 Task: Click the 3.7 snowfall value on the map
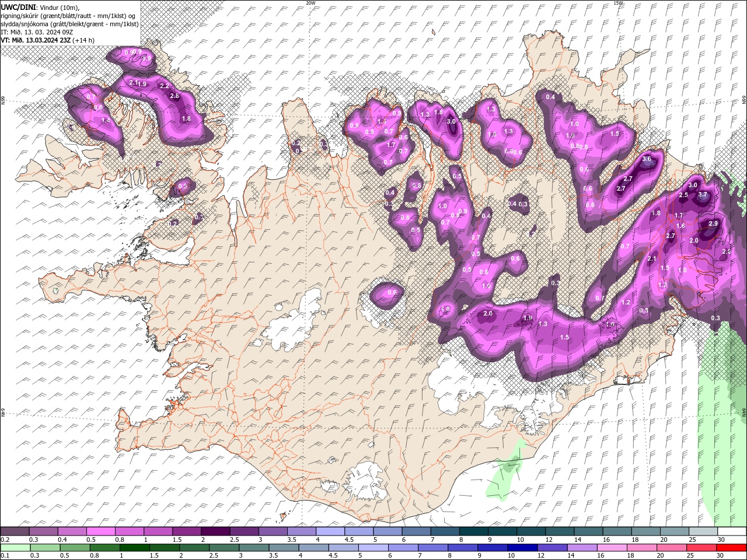(x=703, y=194)
